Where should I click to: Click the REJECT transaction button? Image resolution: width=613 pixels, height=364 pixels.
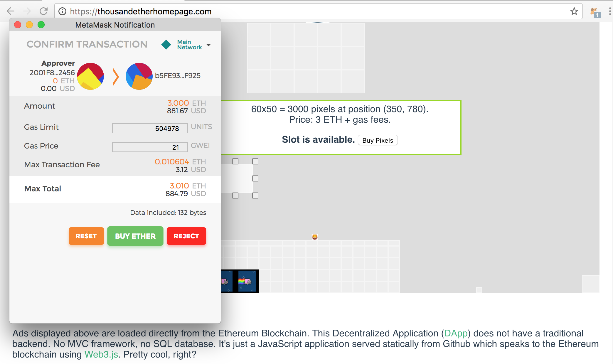pos(186,236)
